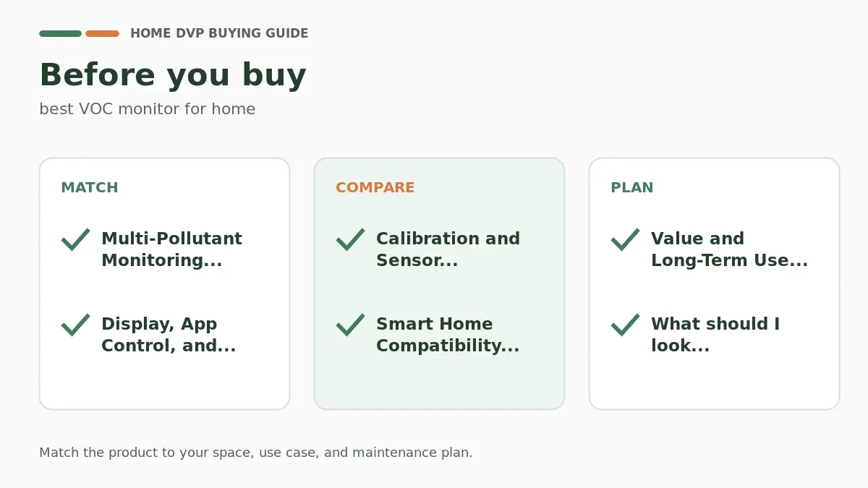
Task: Select the PLAN card heading
Action: (632, 188)
